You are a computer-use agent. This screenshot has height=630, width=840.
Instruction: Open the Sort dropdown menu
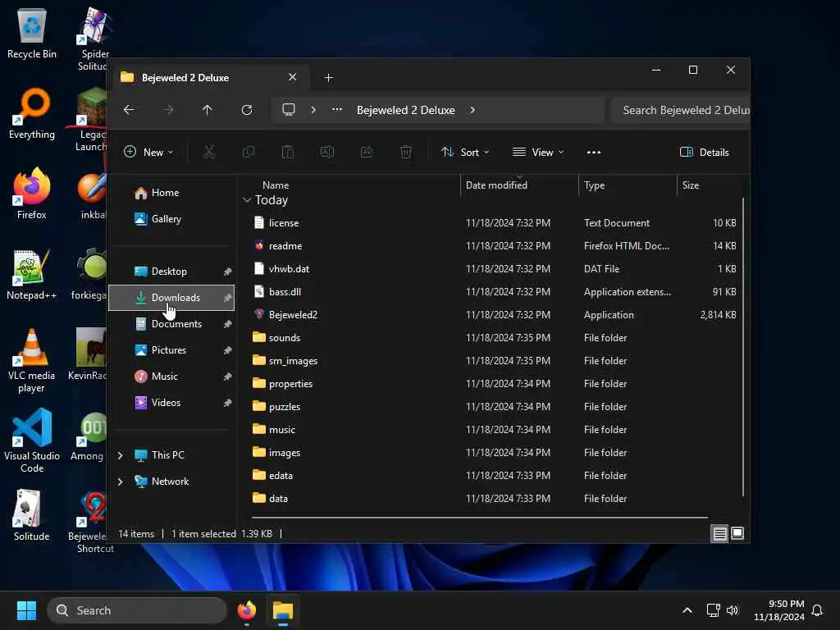(465, 152)
